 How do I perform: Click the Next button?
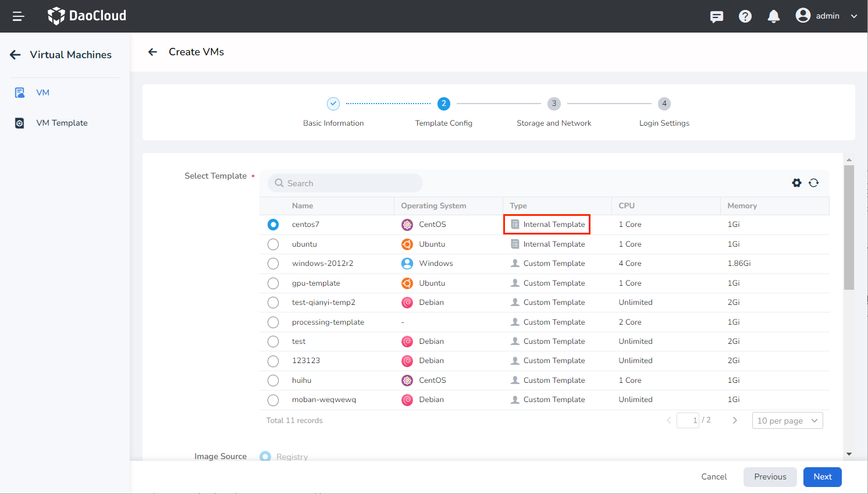click(822, 477)
